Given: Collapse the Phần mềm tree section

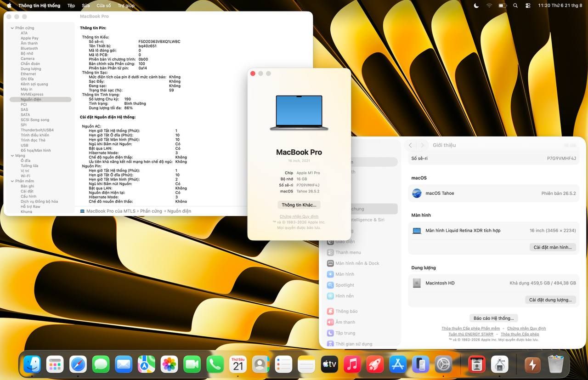Looking at the screenshot, I should pyautogui.click(x=12, y=181).
